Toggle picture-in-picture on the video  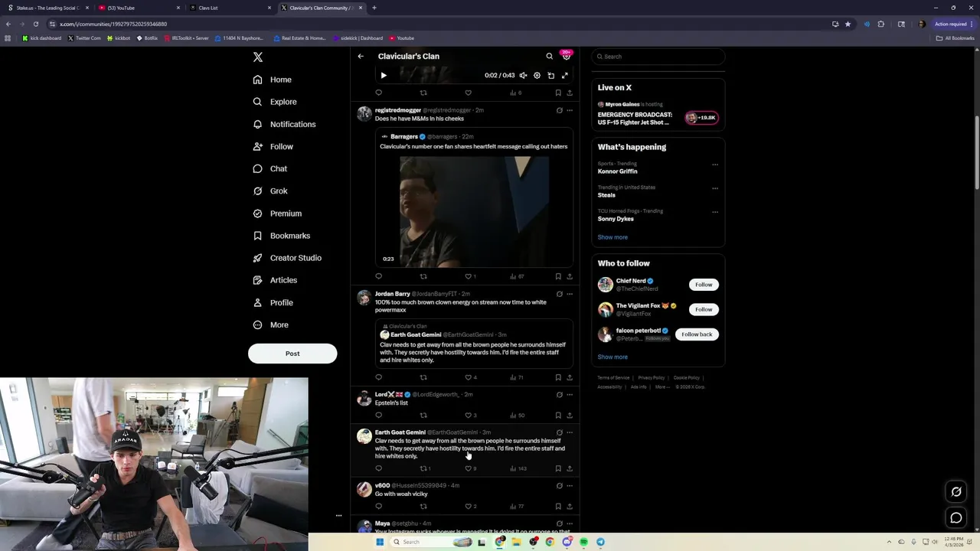(x=550, y=76)
